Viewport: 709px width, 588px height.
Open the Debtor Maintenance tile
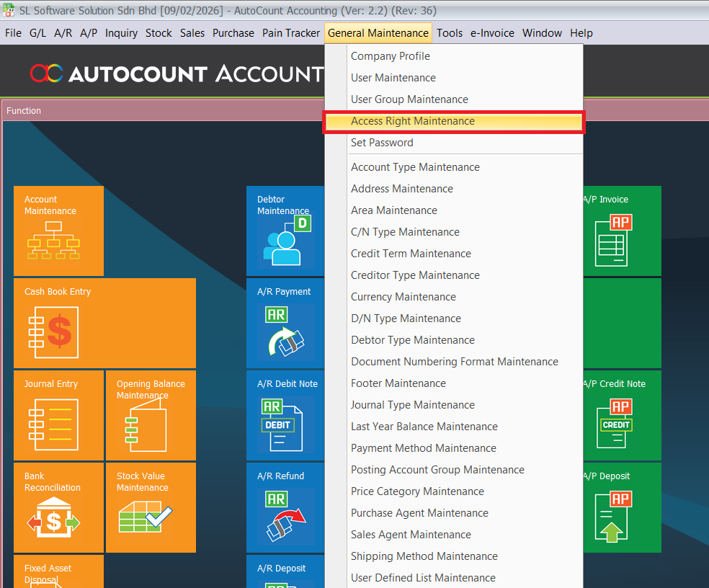pos(285,231)
